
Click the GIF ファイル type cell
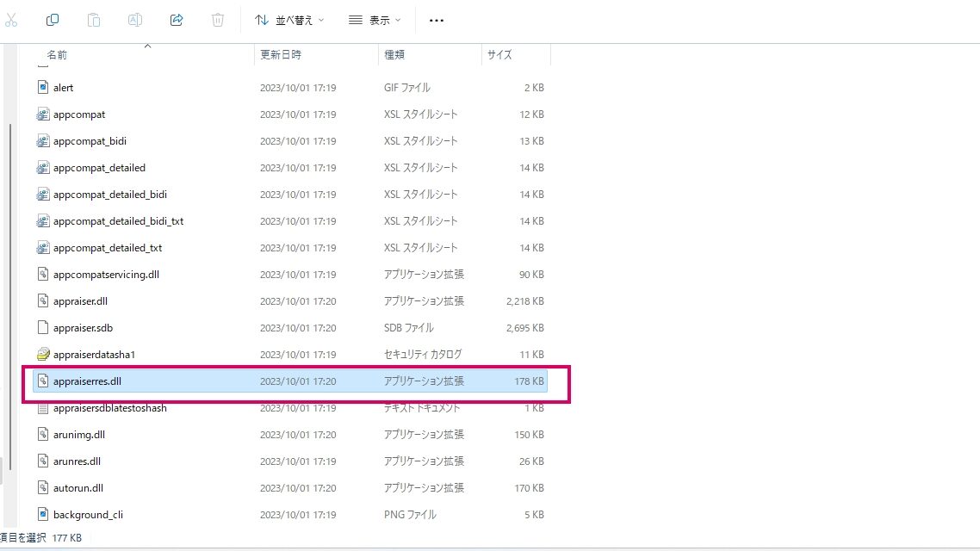pyautogui.click(x=406, y=88)
